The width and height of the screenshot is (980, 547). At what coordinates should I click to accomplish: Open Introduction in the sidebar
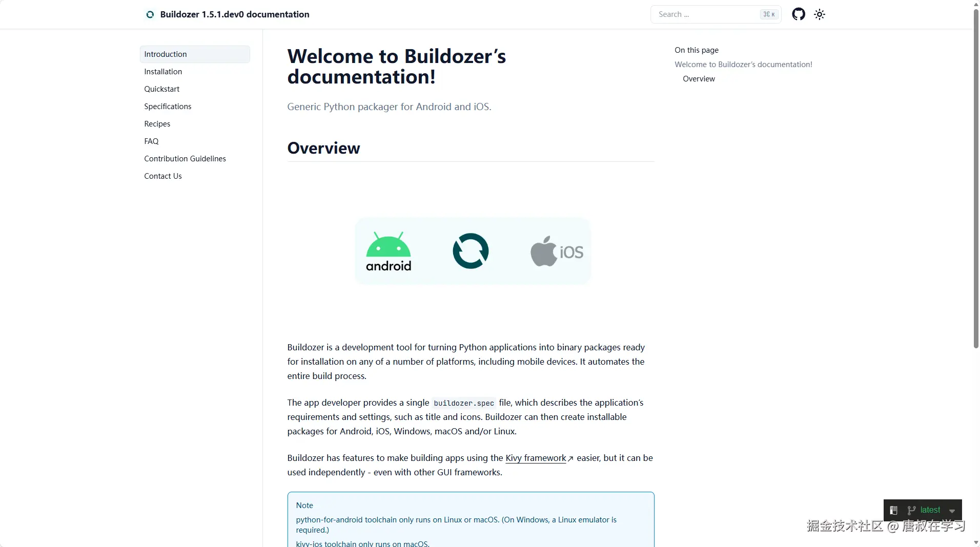[195, 54]
